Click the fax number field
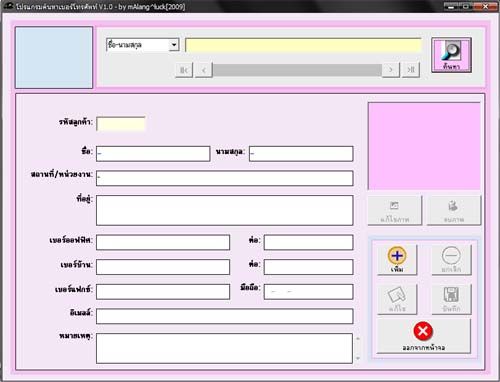 (163, 292)
